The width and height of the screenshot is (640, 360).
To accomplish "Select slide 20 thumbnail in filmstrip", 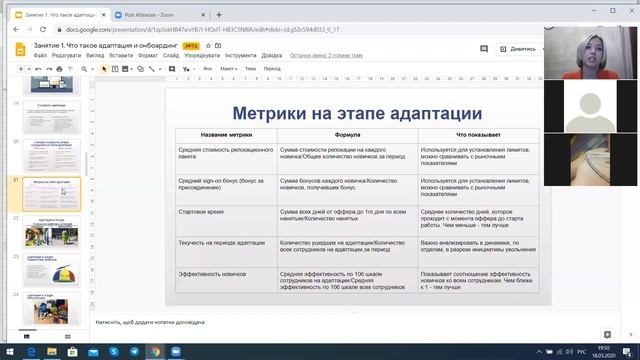I will pos(51,156).
